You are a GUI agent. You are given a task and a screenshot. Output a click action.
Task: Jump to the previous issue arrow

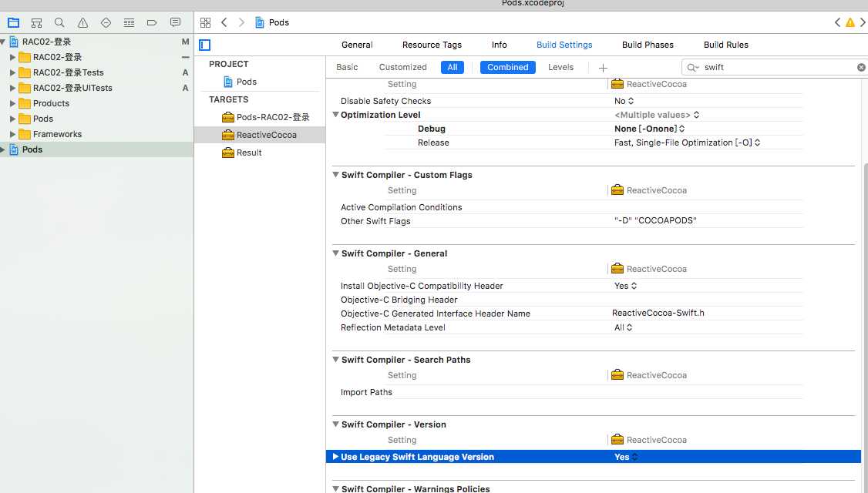(837, 22)
